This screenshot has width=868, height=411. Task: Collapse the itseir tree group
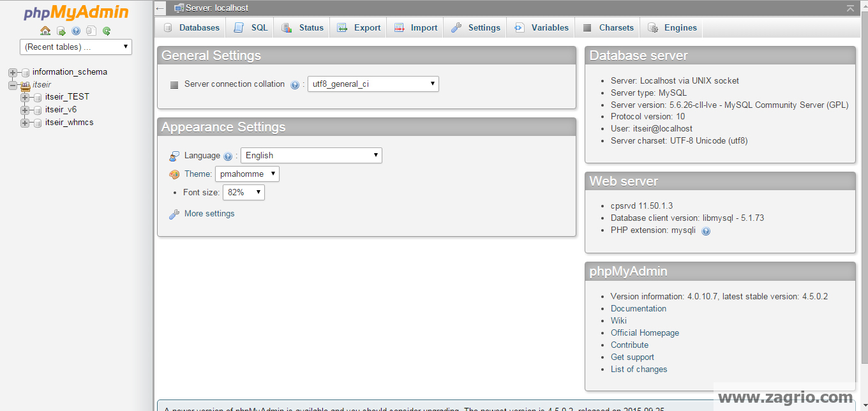point(13,85)
